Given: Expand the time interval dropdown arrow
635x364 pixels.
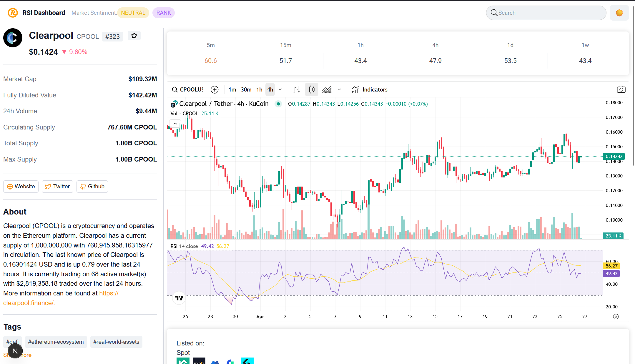Looking at the screenshot, I should [x=280, y=89].
